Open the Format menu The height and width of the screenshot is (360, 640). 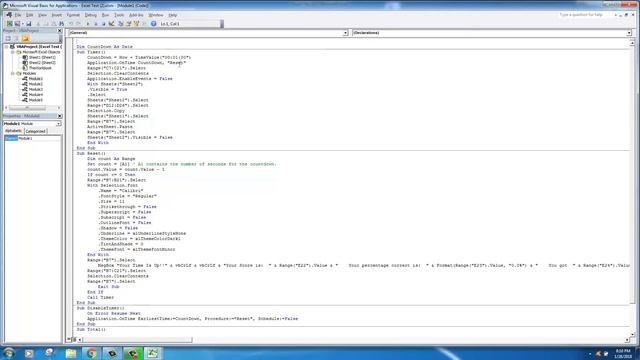point(73,15)
